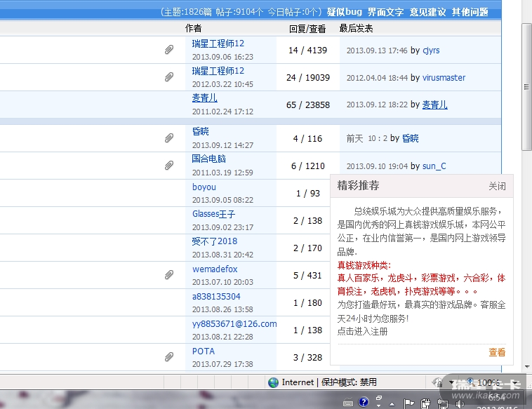Click the scrollbar down arrow
Screen dimensions: 532x409
click(x=527, y=367)
